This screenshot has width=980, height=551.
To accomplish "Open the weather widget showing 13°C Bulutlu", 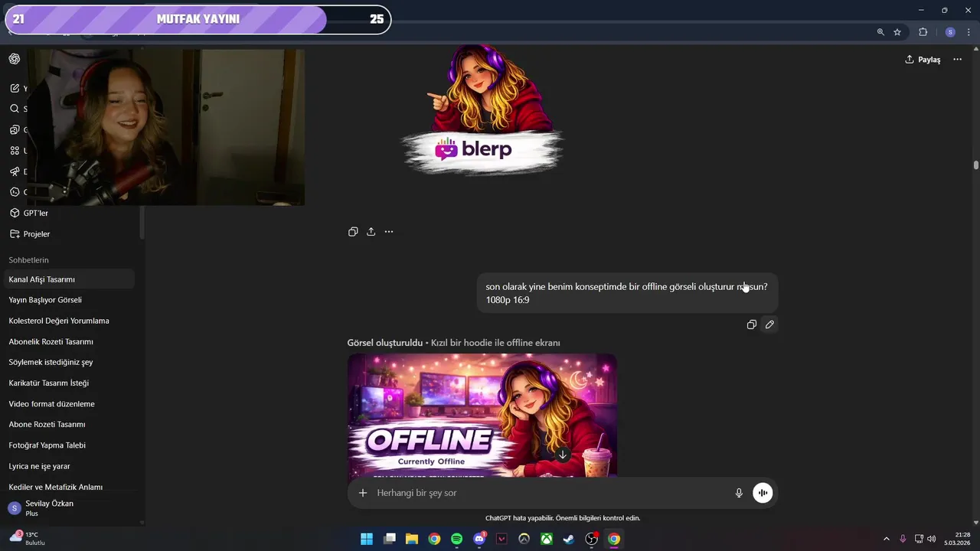I will coord(28,538).
